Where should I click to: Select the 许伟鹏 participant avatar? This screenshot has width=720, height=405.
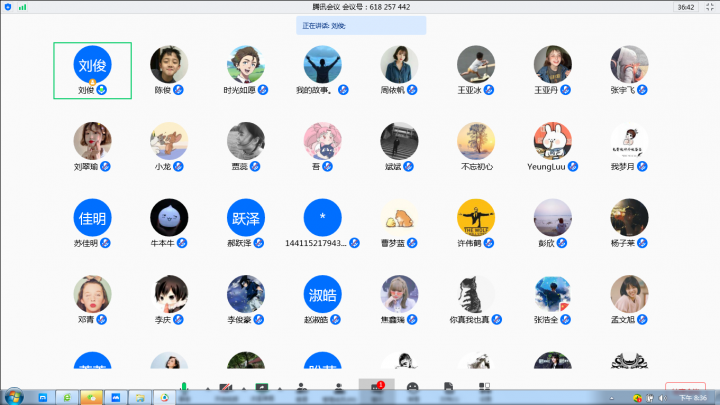pos(476,217)
